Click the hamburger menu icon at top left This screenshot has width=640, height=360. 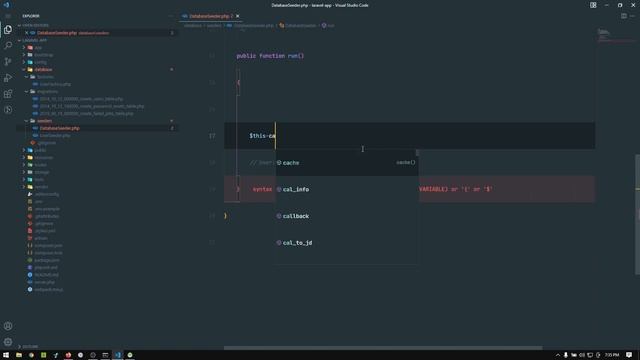pos(8,16)
